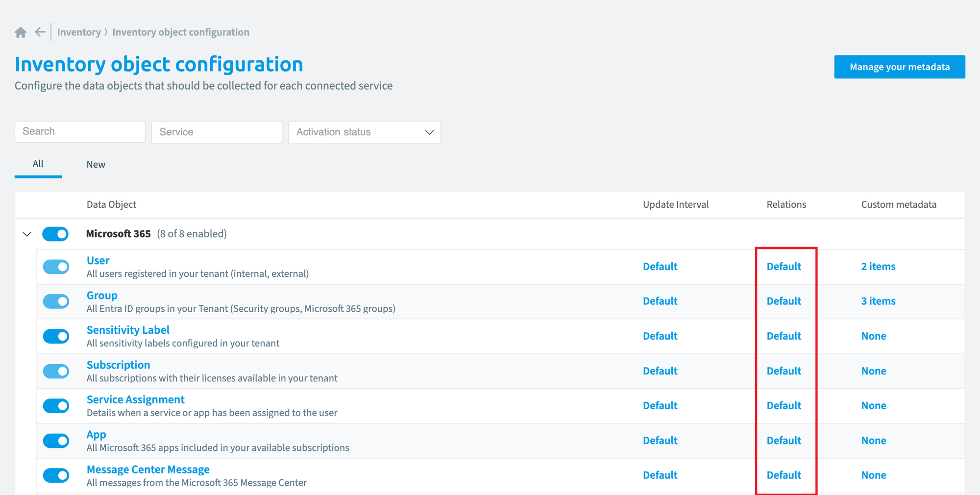
Task: Click Group's Relations Default link
Action: point(784,301)
